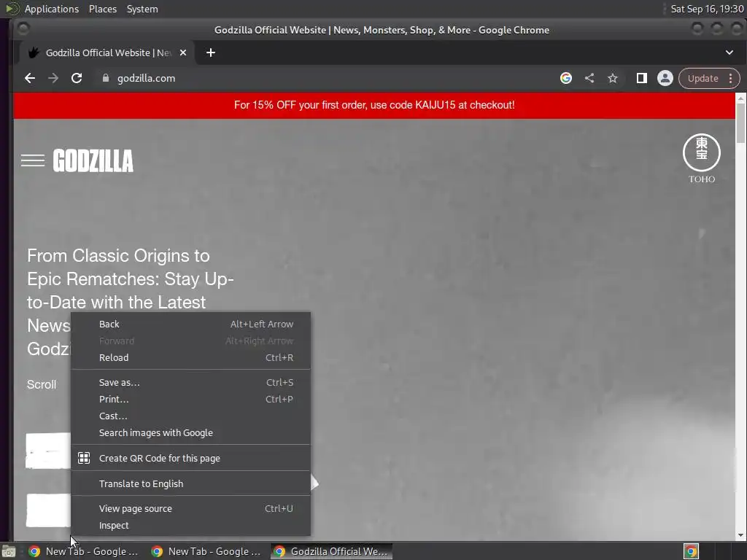Image resolution: width=747 pixels, height=560 pixels.
Task: Go back using the browser back arrow
Action: 29,78
